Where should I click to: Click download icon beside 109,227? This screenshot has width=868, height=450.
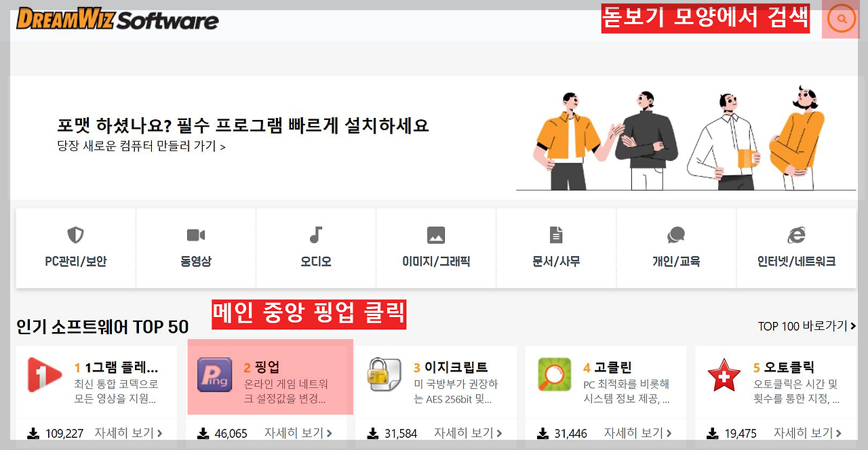[33, 433]
